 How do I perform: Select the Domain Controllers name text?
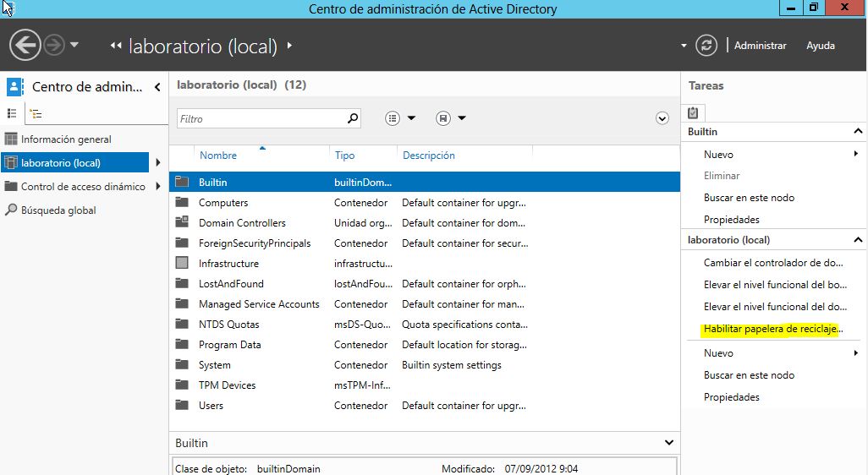[x=242, y=223]
